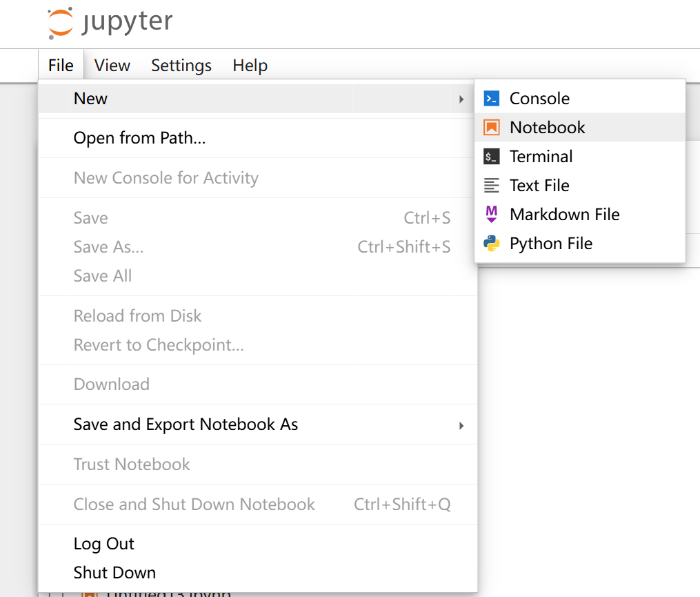Select Save As... menu entry
This screenshot has height=597, width=700.
(108, 246)
